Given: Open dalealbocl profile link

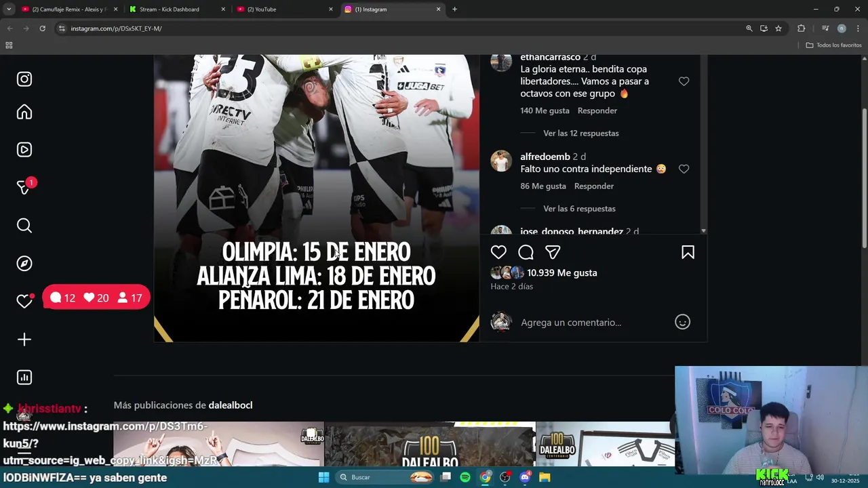Looking at the screenshot, I should tap(230, 405).
